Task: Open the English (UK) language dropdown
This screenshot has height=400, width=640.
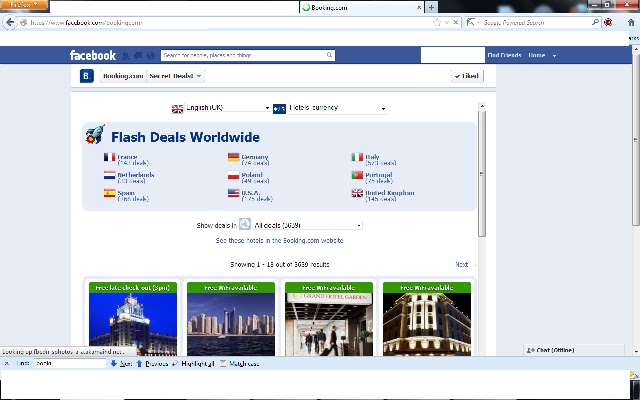Action: [228, 108]
